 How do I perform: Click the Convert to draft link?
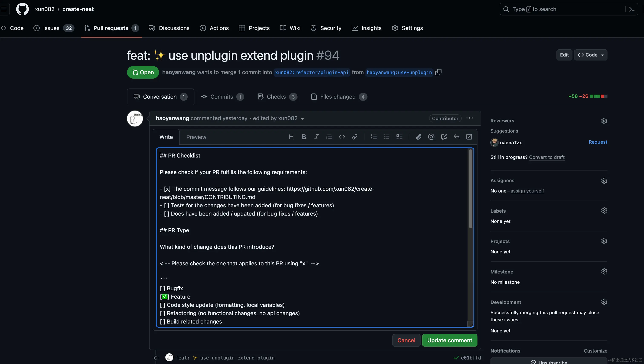546,157
